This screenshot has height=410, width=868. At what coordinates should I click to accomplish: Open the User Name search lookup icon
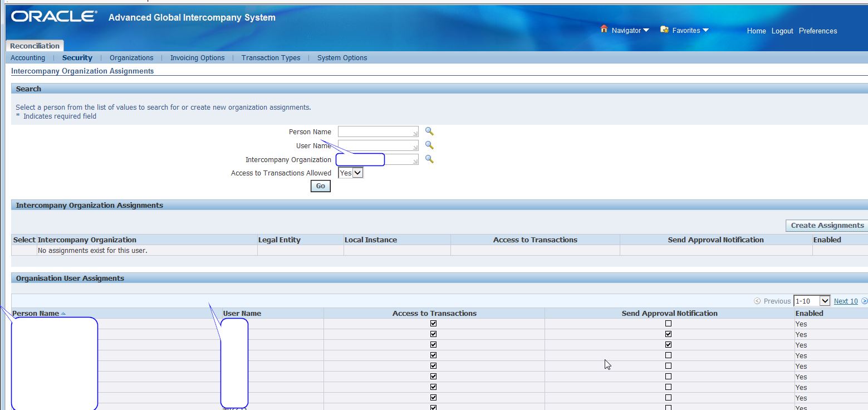point(429,145)
